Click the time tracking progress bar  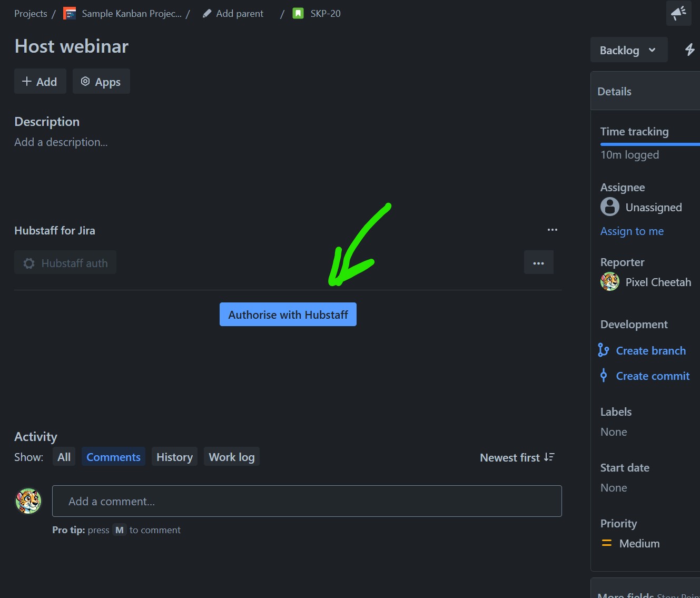[650, 144]
